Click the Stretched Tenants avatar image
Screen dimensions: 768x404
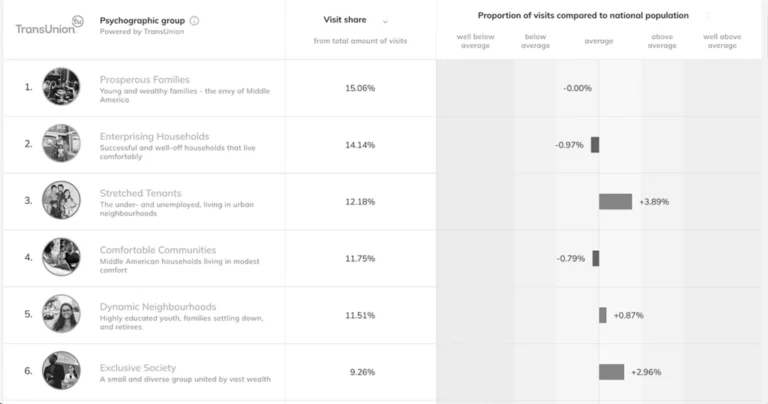coord(61,200)
